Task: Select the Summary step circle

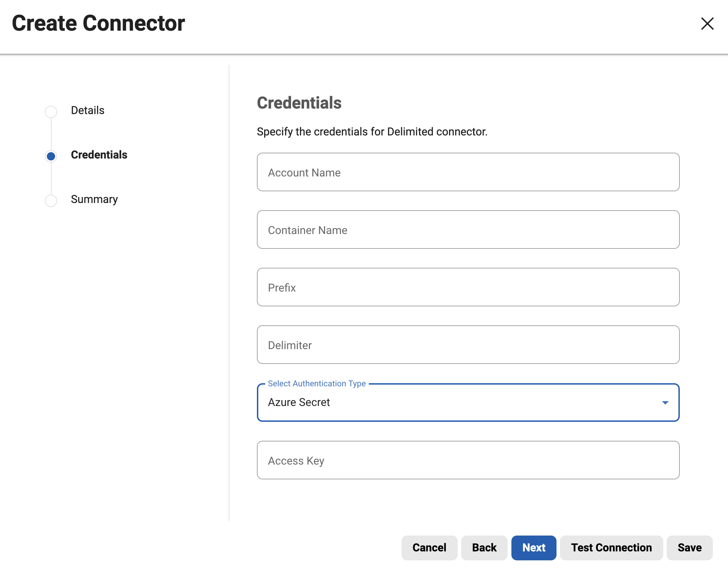Action: [51, 200]
